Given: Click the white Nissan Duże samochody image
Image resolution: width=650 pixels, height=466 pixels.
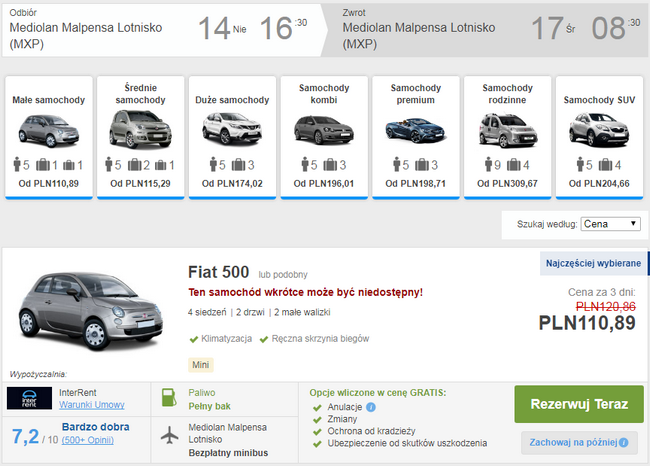Looking at the screenshot, I should point(232,128).
